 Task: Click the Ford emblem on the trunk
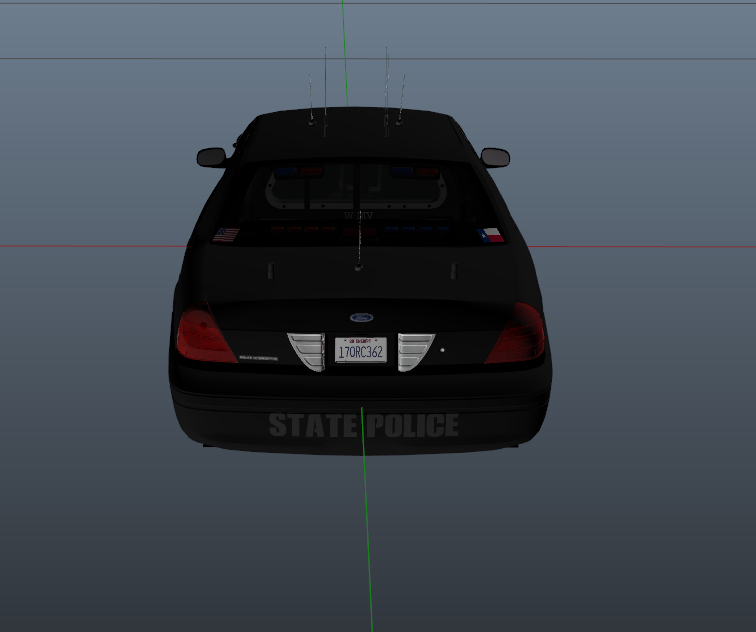pos(361,317)
